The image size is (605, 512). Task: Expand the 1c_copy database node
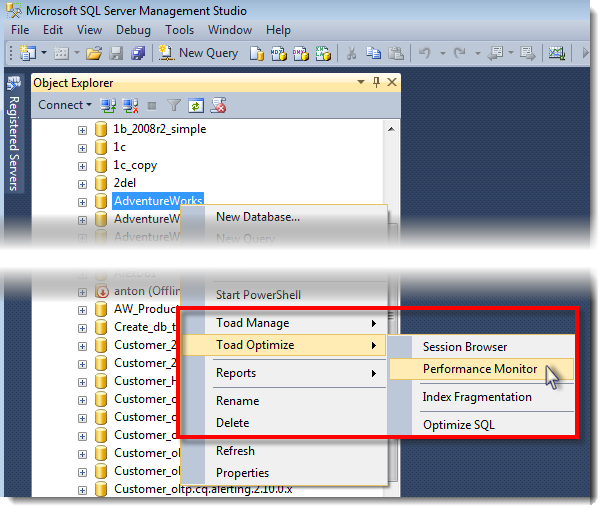[x=82, y=166]
